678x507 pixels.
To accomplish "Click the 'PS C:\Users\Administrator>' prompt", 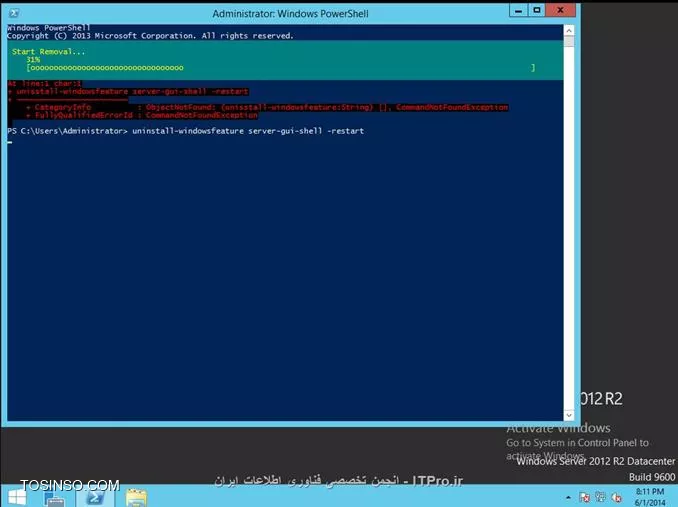I will click(x=67, y=131).
